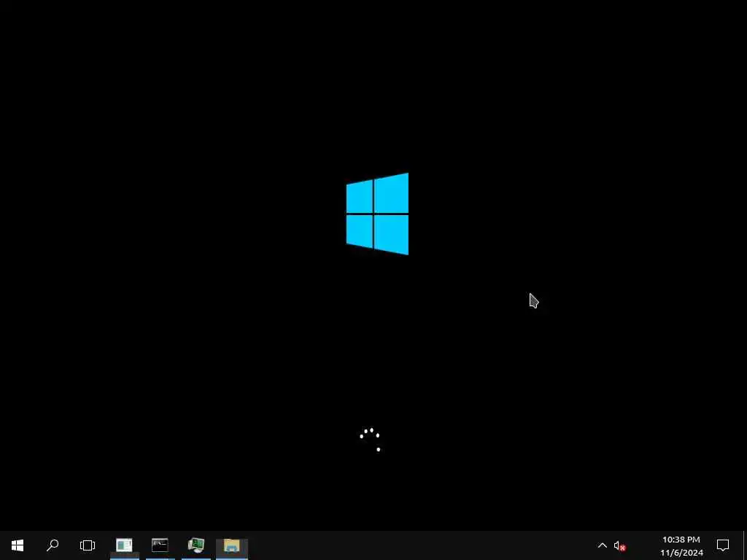Open the clock showing 10:38 PM
Image resolution: width=747 pixels, height=560 pixels.
(681, 545)
